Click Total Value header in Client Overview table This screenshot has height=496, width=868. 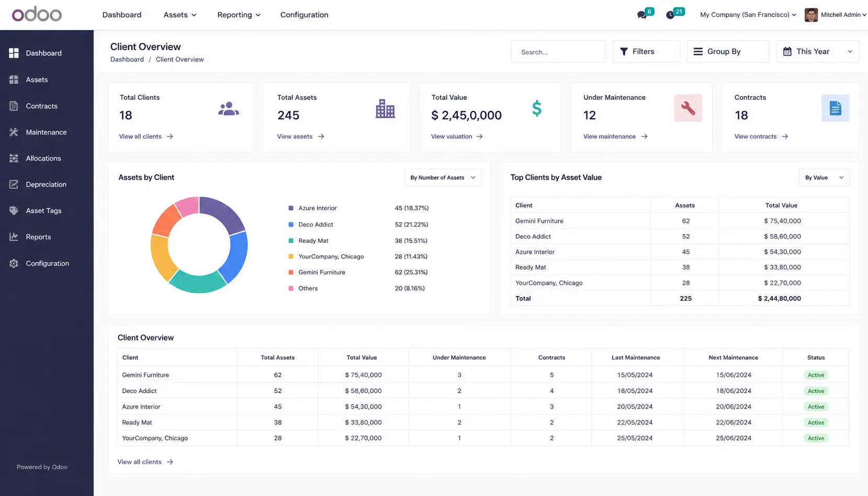pos(362,357)
